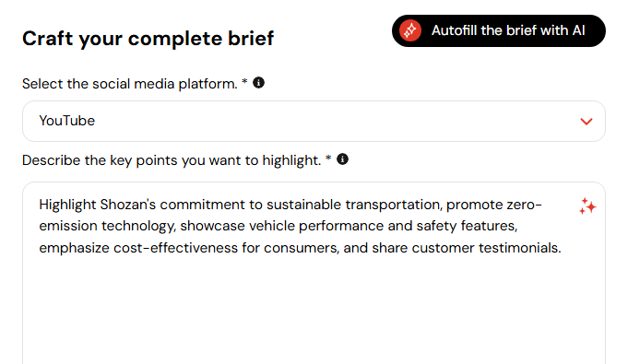This screenshot has height=364, width=628.
Task: Place cursor after "testimonials." in the text area
Action: 562,248
